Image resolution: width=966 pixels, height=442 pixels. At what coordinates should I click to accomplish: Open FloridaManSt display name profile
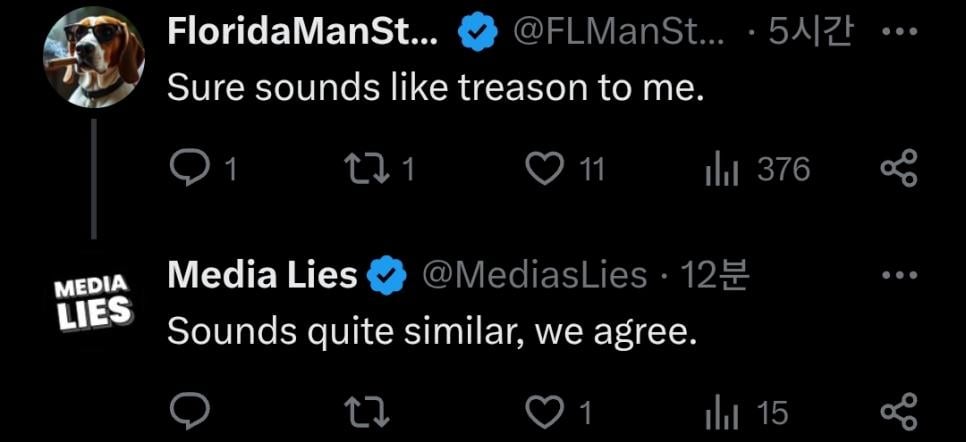[302, 34]
